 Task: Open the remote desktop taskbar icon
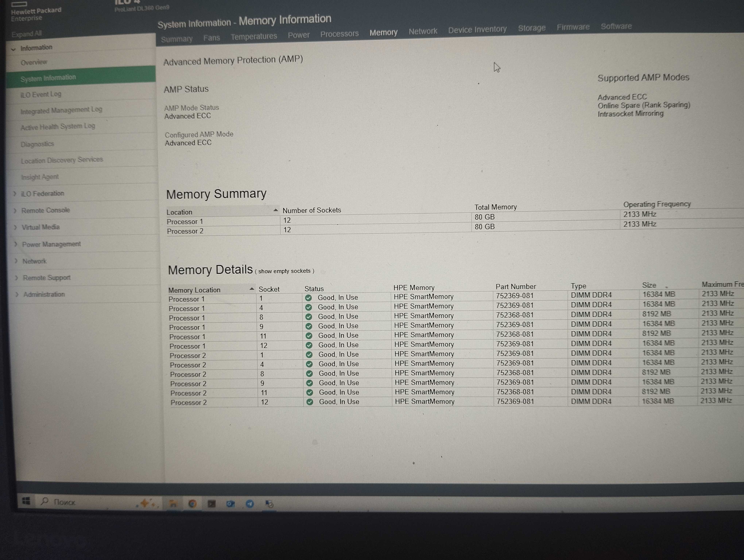click(x=269, y=503)
